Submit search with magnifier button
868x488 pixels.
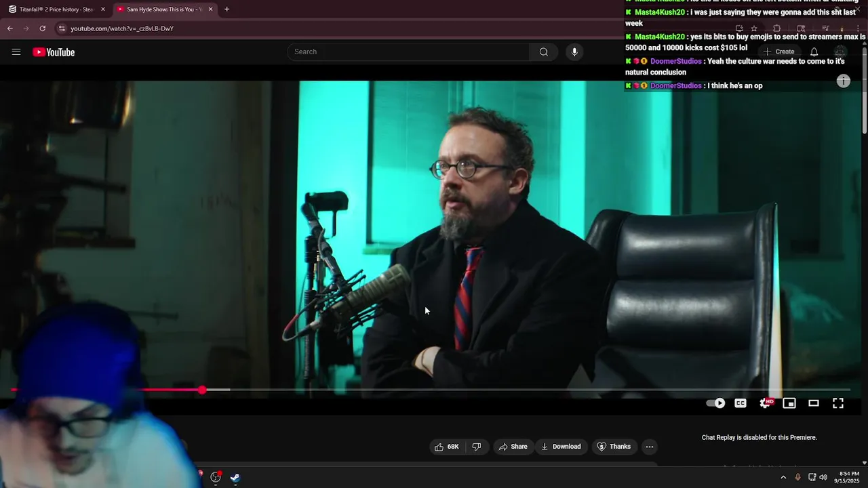pyautogui.click(x=544, y=52)
